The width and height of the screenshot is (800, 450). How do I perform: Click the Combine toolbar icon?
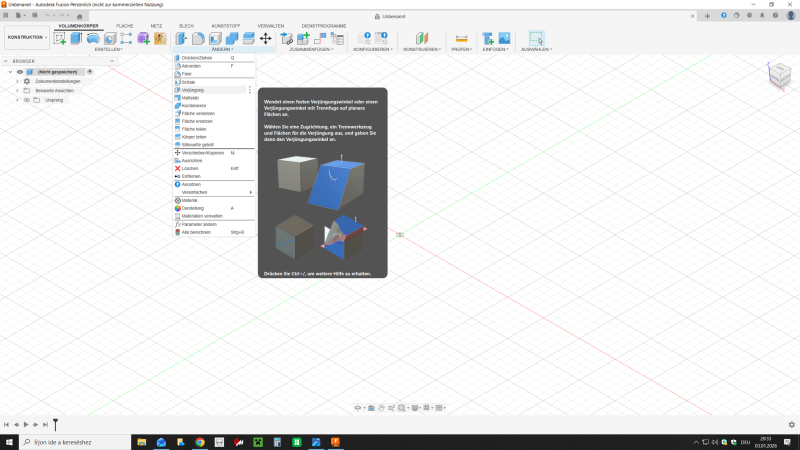[x=232, y=38]
